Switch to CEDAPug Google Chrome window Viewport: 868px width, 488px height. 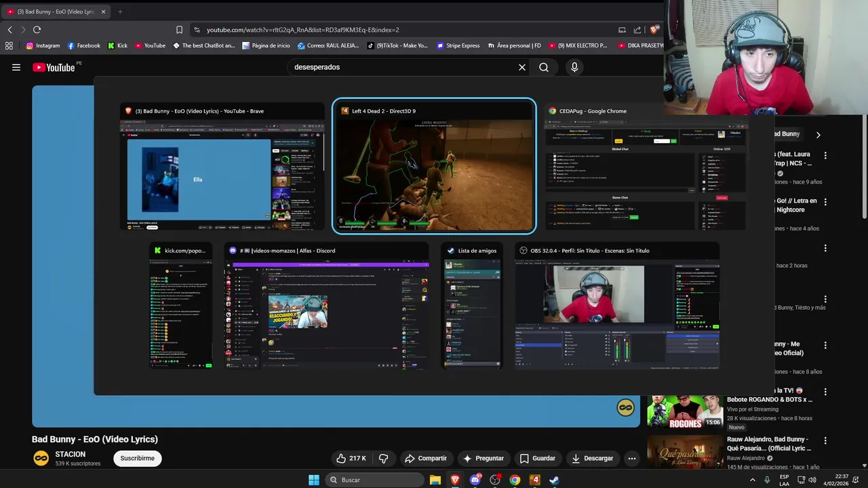point(646,166)
